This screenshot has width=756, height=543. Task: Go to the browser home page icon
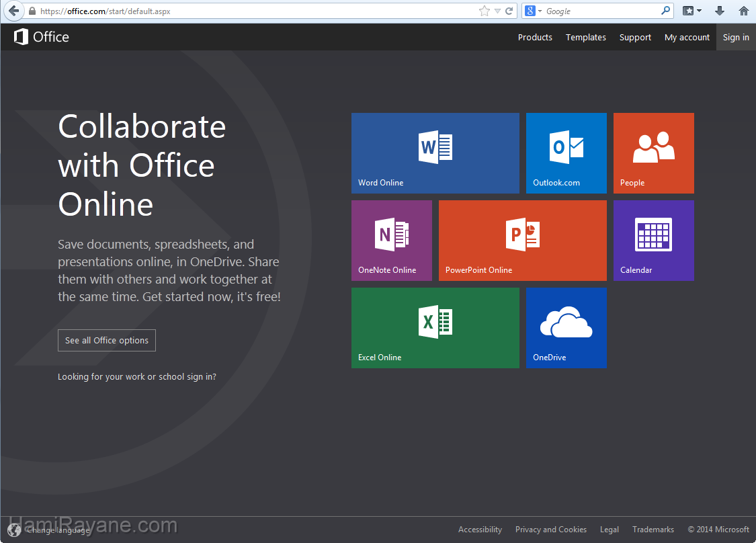[744, 11]
